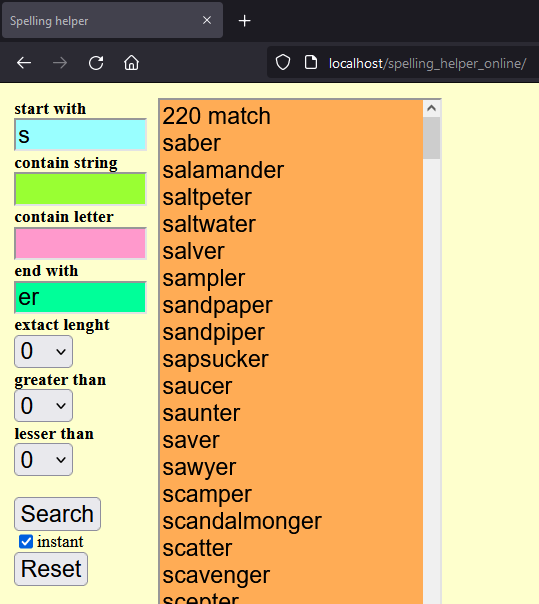Screen dimensions: 539x604
Task: Select the word 'sawyer' in results
Action: pyautogui.click(x=199, y=467)
